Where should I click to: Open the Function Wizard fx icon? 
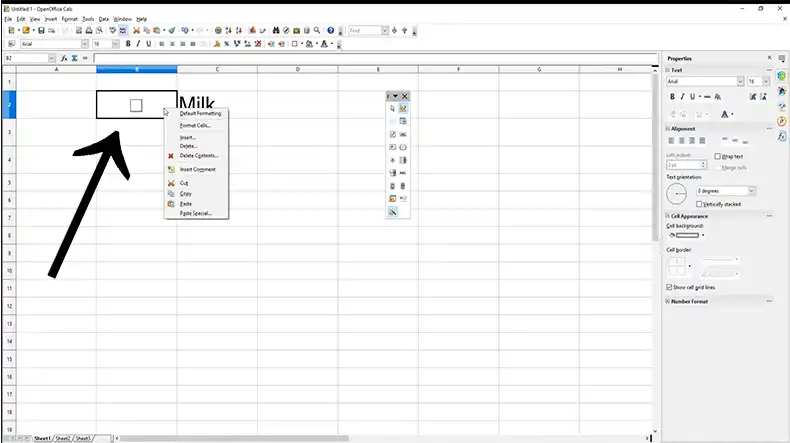tap(64, 58)
